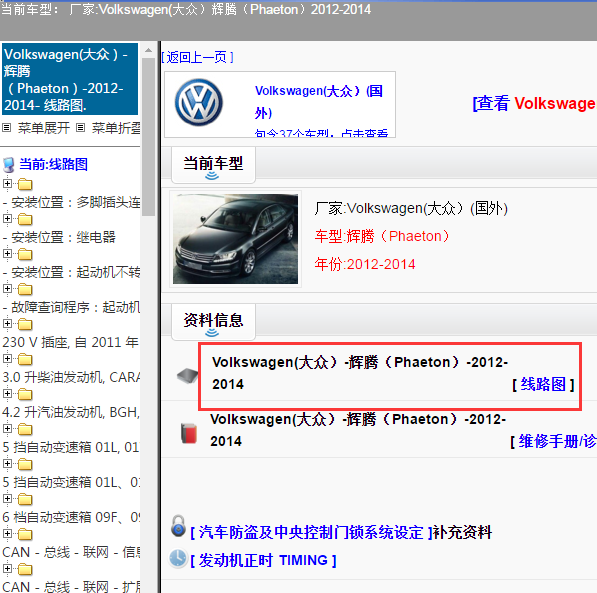Select tree item 6 档自动变速箱 09F
Image resolution: width=597 pixels, height=593 pixels.
tap(71, 517)
